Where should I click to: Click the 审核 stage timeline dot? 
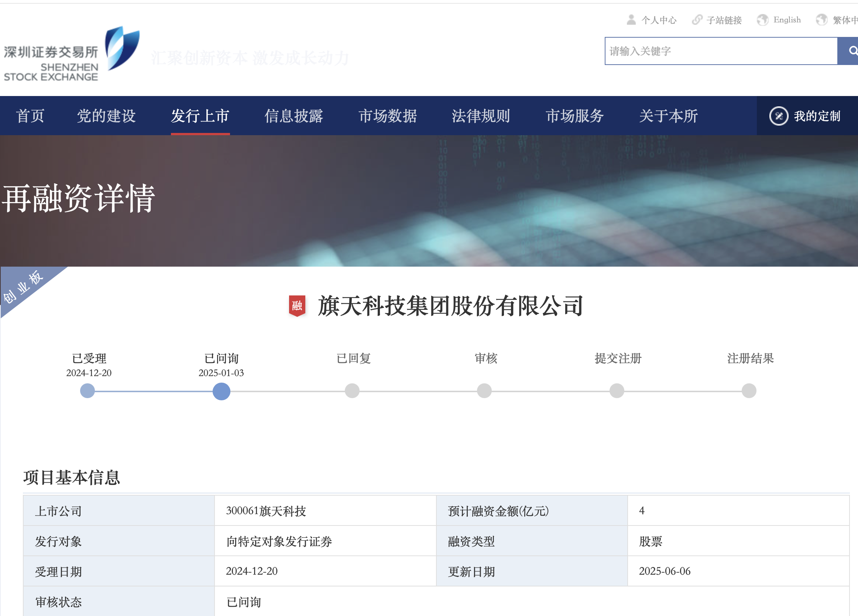coord(484,391)
